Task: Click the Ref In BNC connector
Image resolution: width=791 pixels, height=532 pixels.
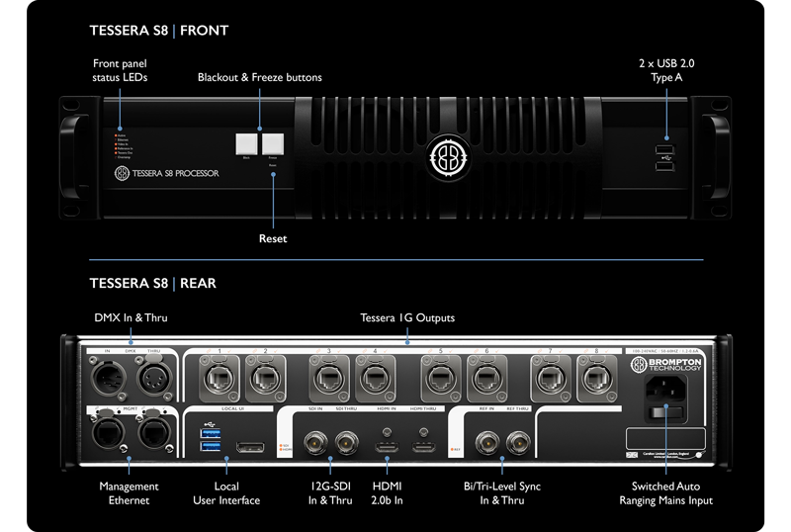Action: click(x=487, y=443)
